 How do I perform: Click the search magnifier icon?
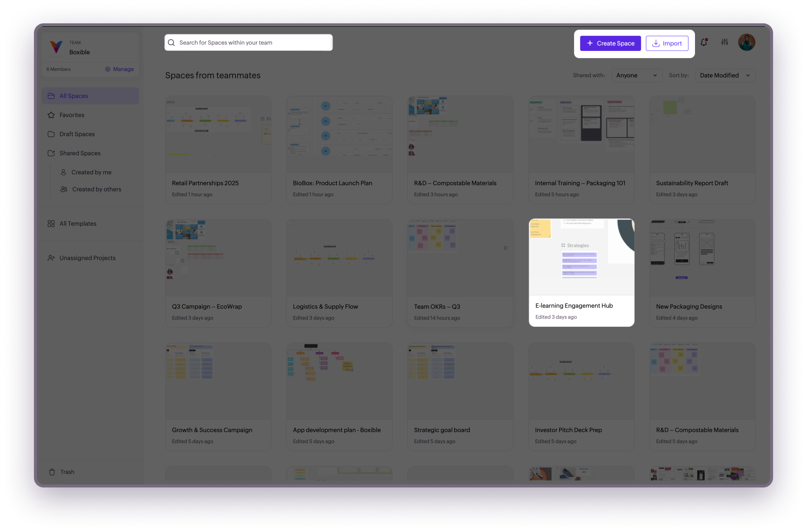tap(171, 42)
